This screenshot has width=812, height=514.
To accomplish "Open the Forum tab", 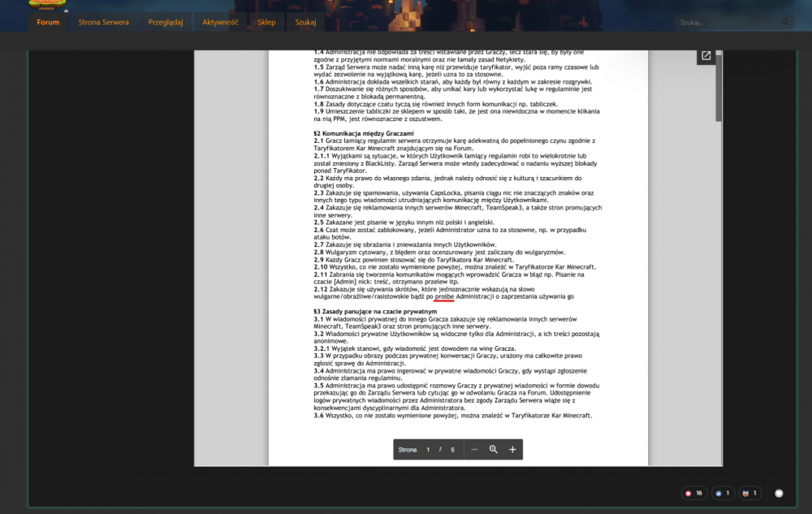I will coord(48,22).
